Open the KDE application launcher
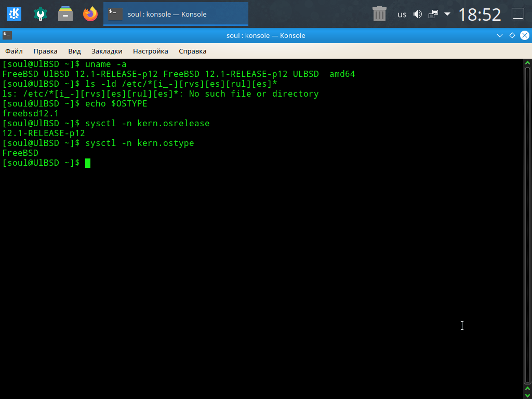Viewport: 532px width, 399px height. (x=14, y=14)
